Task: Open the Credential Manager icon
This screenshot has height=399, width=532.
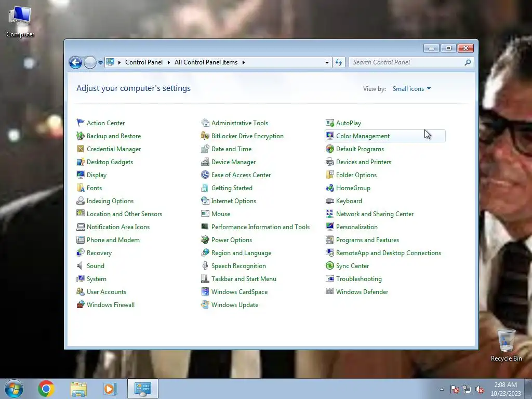Action: (x=81, y=149)
